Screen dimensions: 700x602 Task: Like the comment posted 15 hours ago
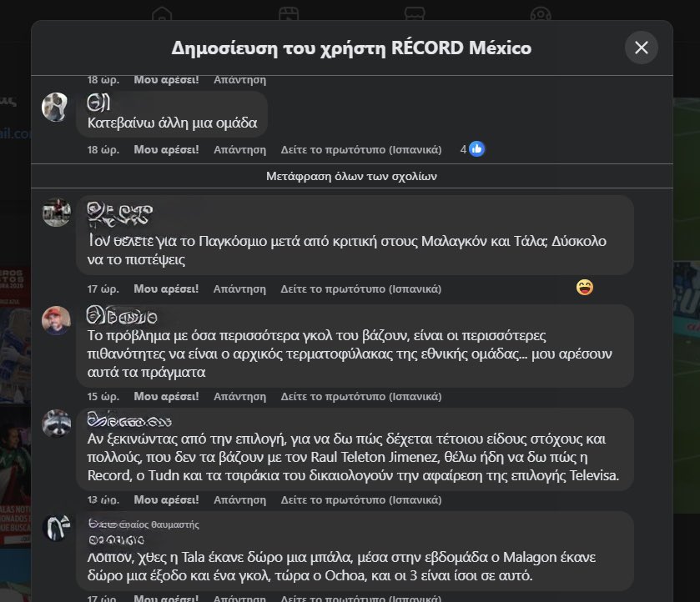point(166,396)
